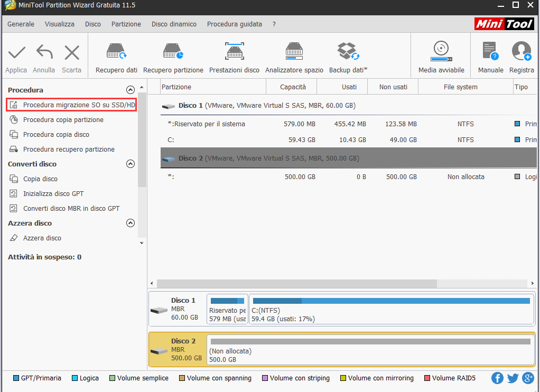Image resolution: width=540 pixels, height=392 pixels.
Task: Collapse the Procedura section
Action: click(131, 90)
